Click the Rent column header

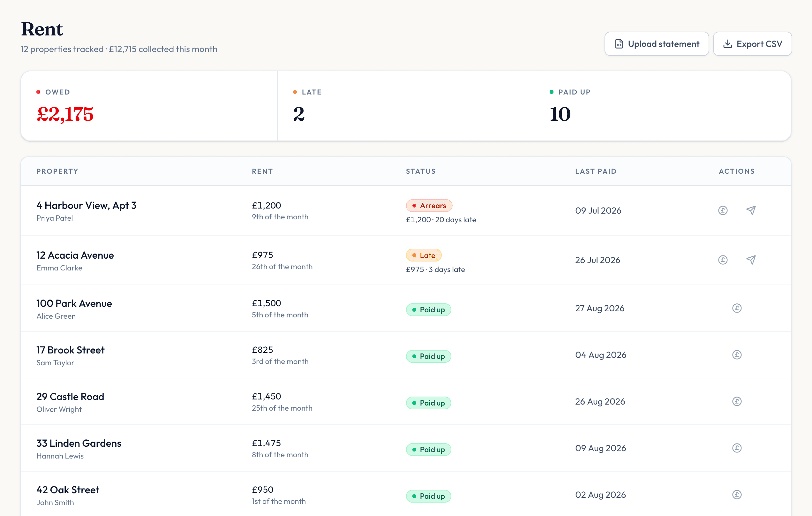point(262,171)
